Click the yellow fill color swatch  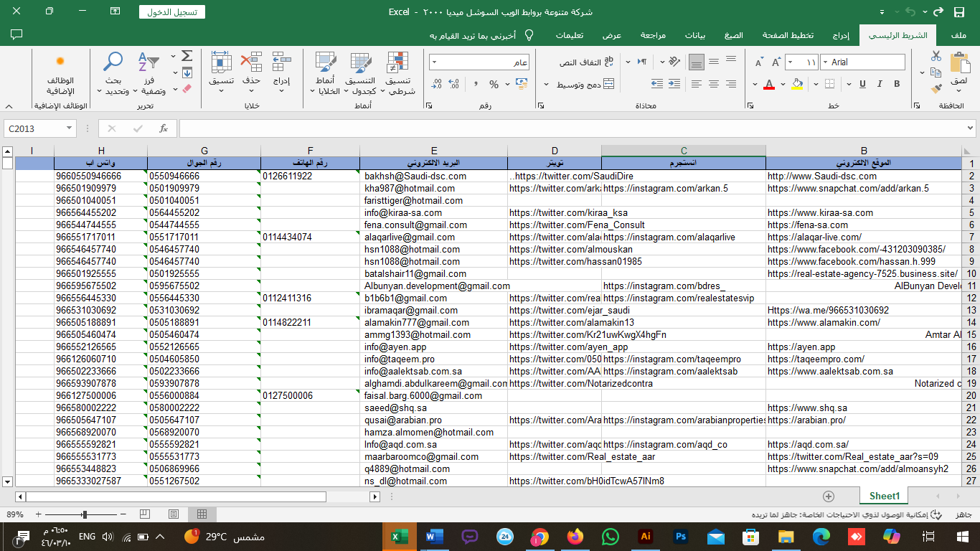(797, 85)
